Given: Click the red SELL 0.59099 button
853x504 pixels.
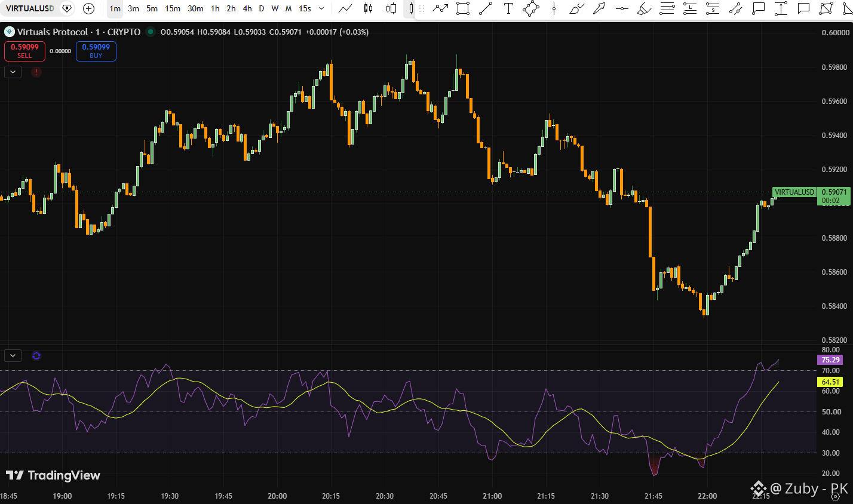Looking at the screenshot, I should coord(24,51).
